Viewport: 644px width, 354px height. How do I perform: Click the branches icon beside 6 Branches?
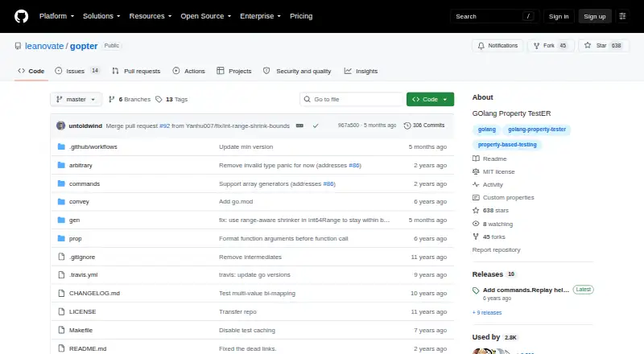pyautogui.click(x=111, y=100)
